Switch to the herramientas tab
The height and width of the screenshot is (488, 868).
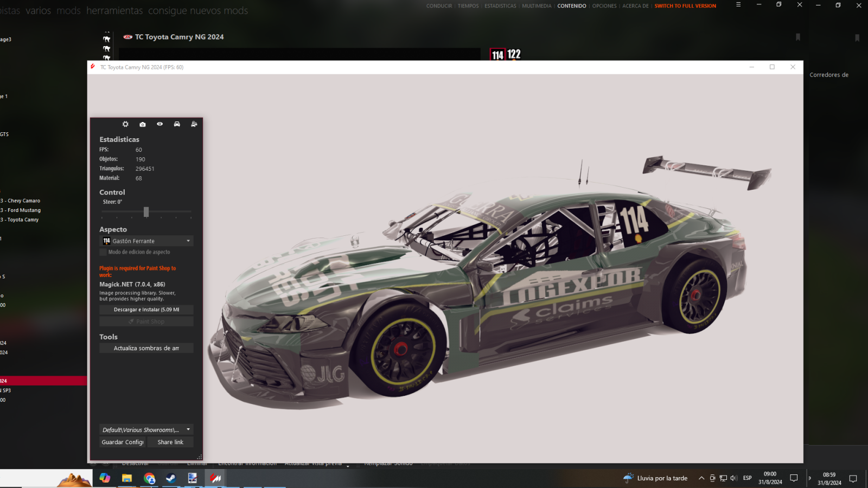(114, 10)
